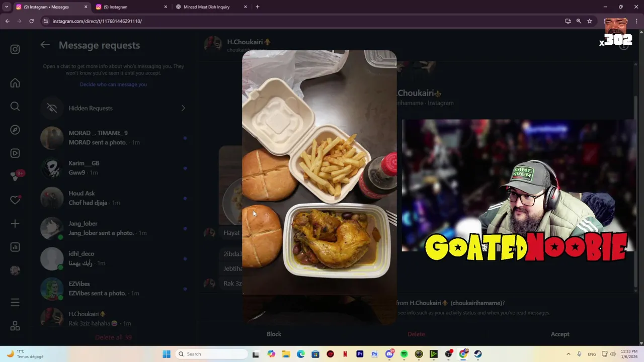
Task: Open Windows Start menu
Action: point(167,354)
